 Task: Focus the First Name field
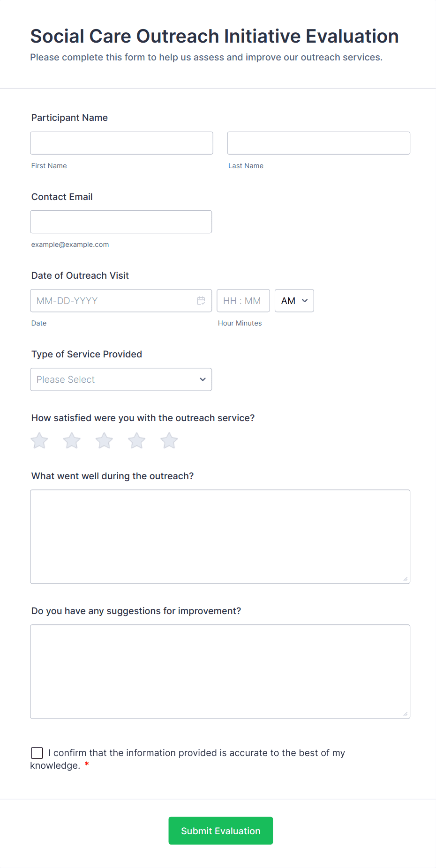121,143
